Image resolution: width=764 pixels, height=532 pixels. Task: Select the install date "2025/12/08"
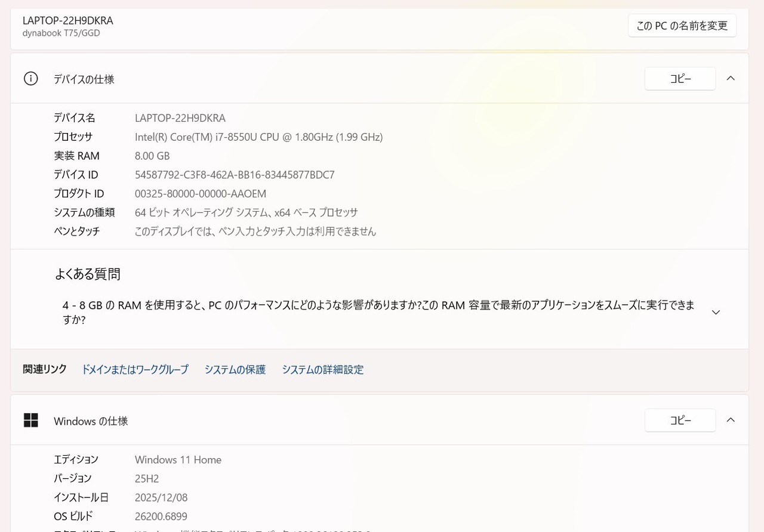pos(161,497)
